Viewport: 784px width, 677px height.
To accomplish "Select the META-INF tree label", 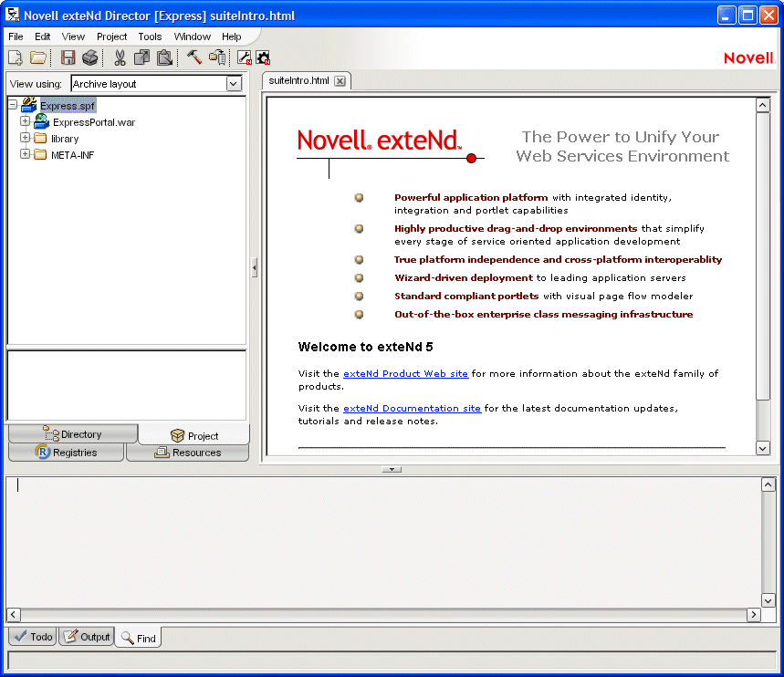I will 72,155.
